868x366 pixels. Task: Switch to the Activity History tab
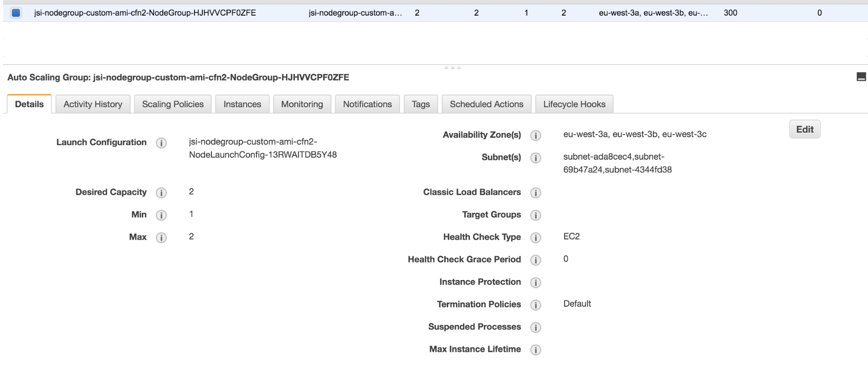pyautogui.click(x=93, y=105)
